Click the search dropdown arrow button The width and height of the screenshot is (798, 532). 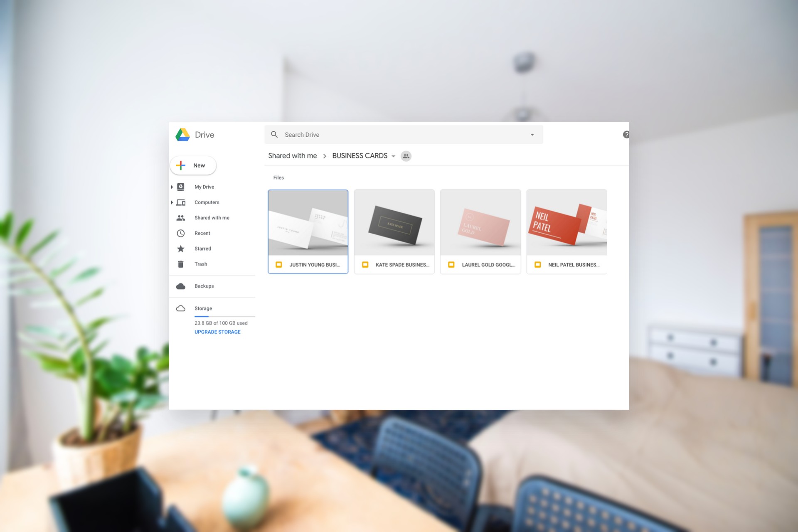pos(532,134)
